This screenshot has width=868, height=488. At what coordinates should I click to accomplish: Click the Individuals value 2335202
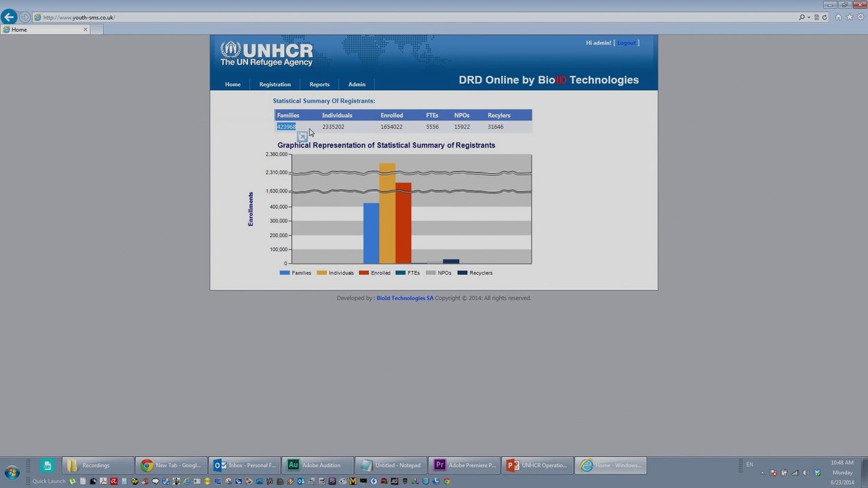[x=333, y=127]
